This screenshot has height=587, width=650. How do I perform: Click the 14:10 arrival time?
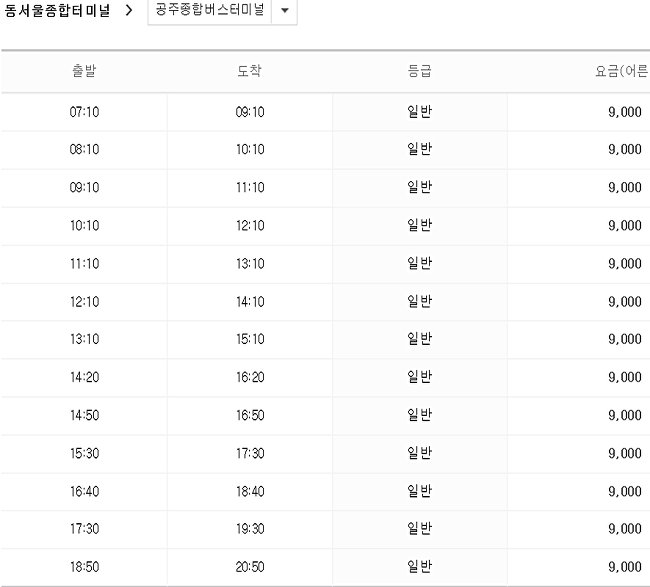[250, 302]
